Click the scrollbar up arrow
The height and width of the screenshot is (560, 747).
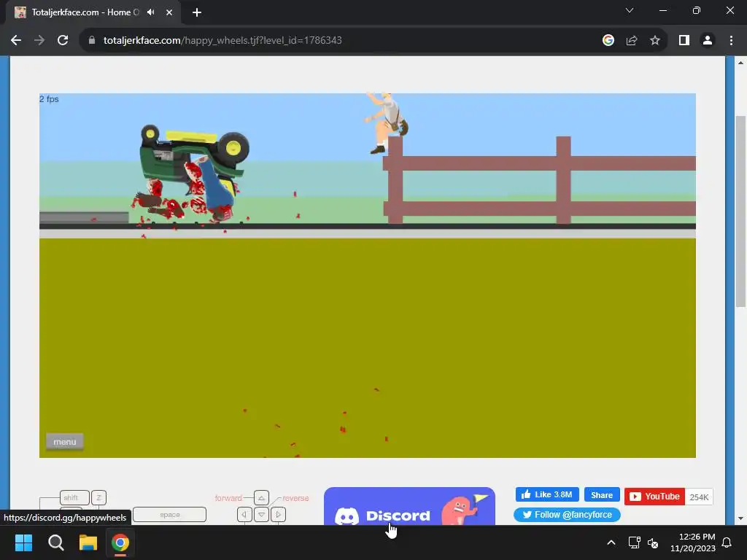[x=740, y=63]
